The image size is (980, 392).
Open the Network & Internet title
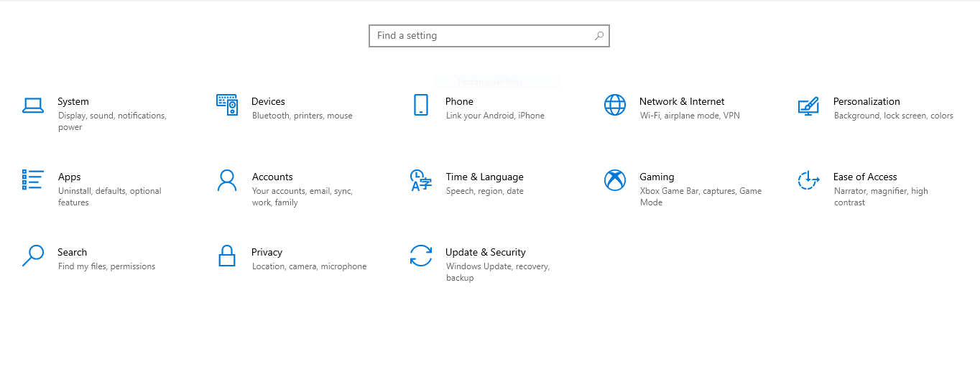click(682, 101)
